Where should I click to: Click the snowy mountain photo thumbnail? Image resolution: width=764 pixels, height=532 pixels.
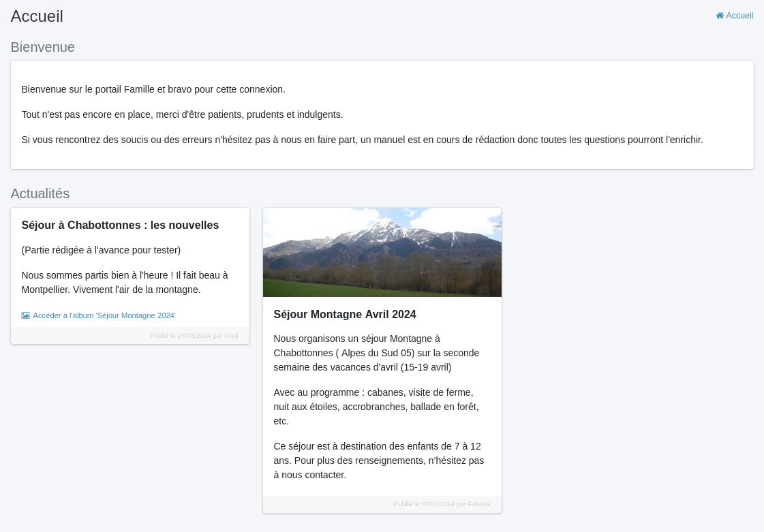pyautogui.click(x=382, y=252)
